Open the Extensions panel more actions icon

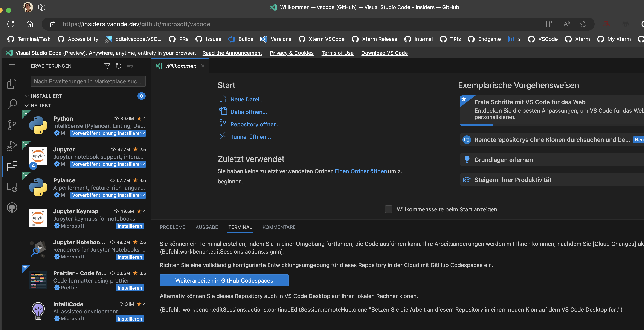[x=141, y=66]
